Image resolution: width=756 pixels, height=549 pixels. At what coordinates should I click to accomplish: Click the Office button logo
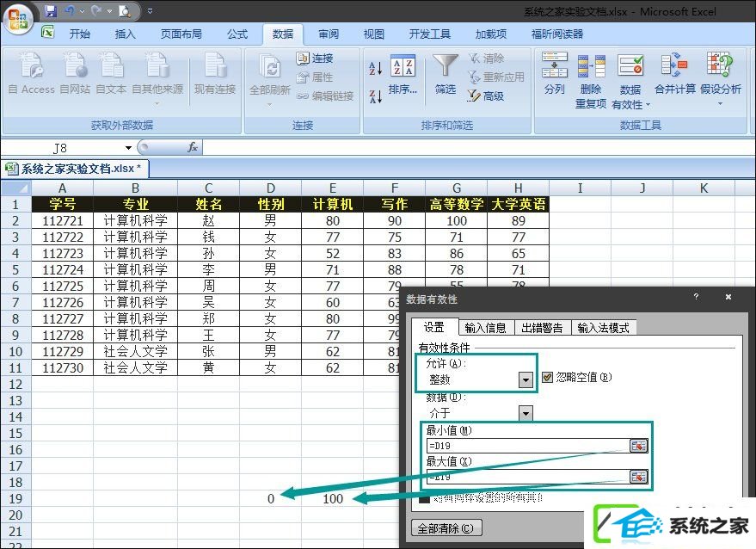click(x=18, y=21)
